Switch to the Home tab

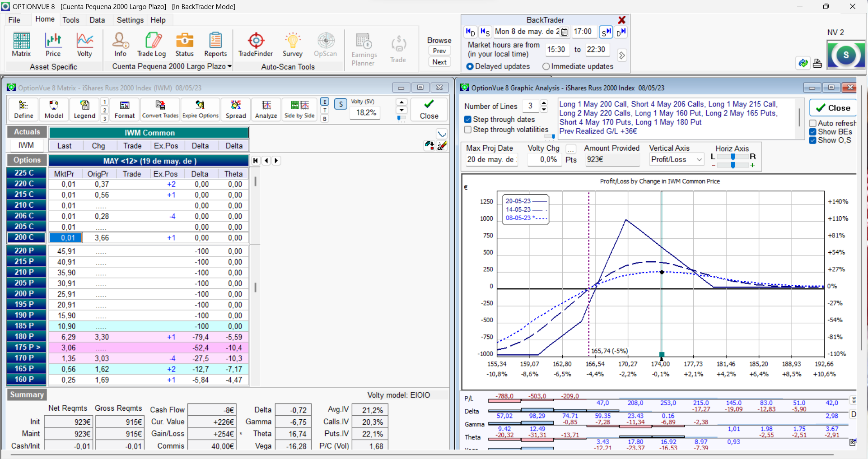coord(45,19)
